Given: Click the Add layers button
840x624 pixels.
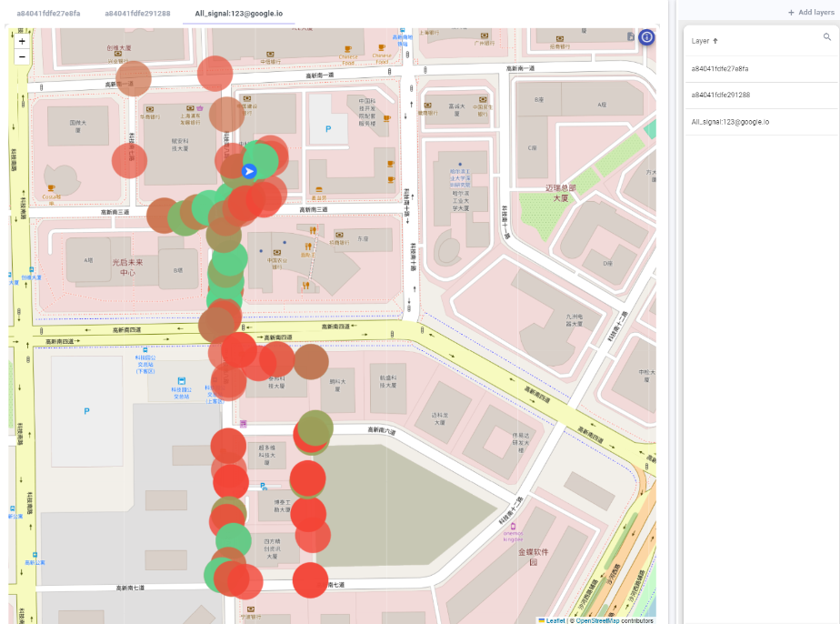Looking at the screenshot, I should tap(809, 13).
